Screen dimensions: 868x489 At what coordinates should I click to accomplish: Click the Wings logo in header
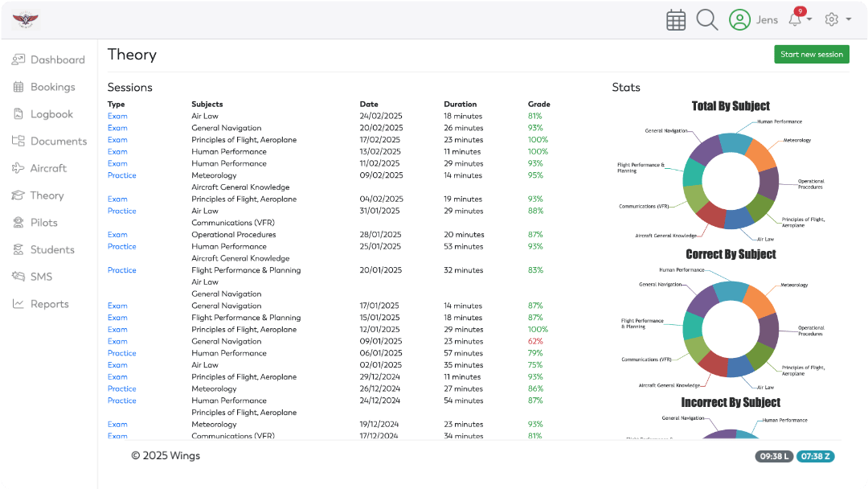[x=26, y=20]
